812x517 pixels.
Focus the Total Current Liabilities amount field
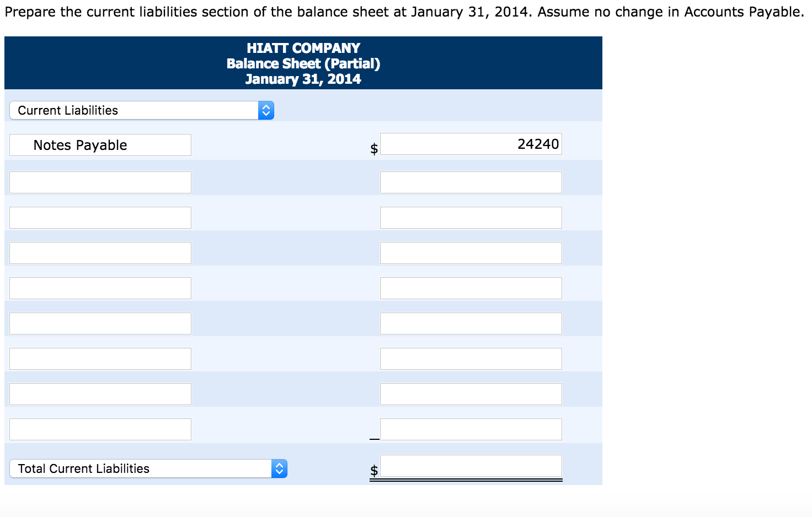(471, 466)
